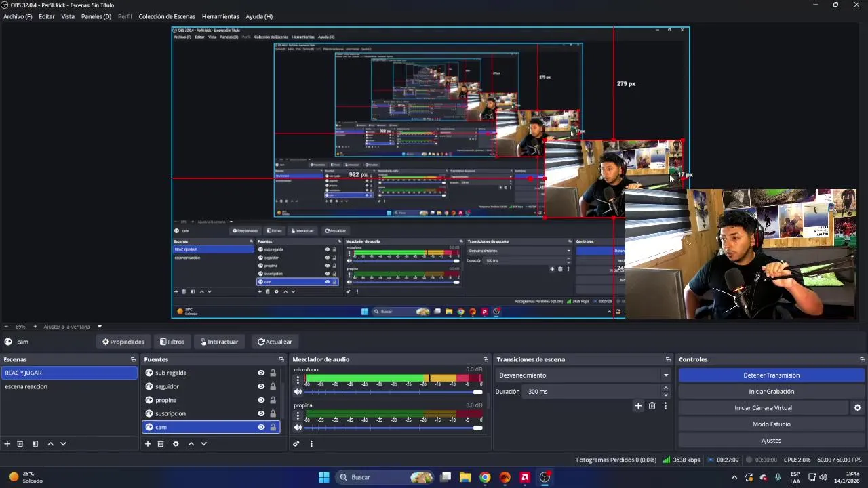Open transition properties three-dot menu
The image size is (868, 488).
(665, 406)
